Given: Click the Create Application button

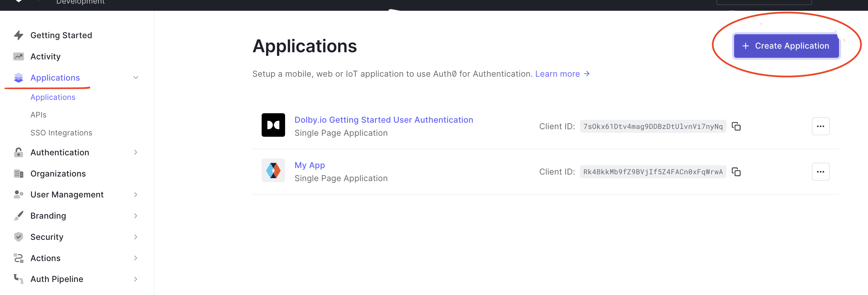Looking at the screenshot, I should pyautogui.click(x=786, y=46).
